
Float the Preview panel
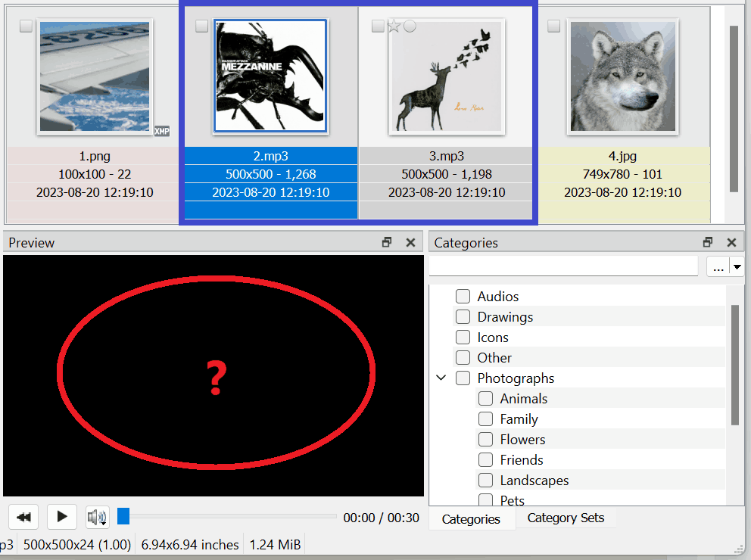(387, 242)
